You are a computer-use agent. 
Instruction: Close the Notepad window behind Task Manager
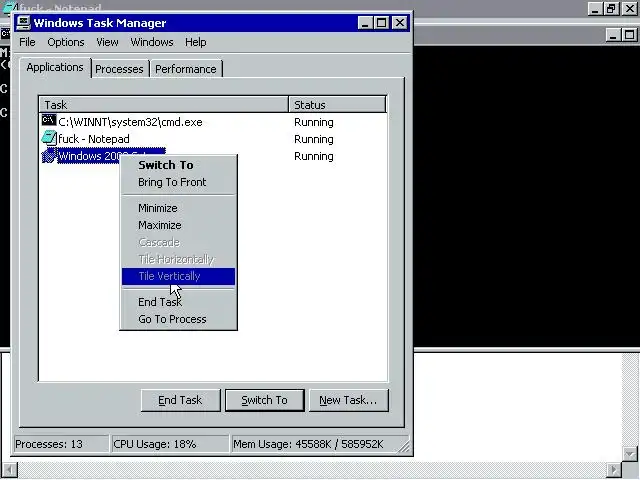pos(630,9)
